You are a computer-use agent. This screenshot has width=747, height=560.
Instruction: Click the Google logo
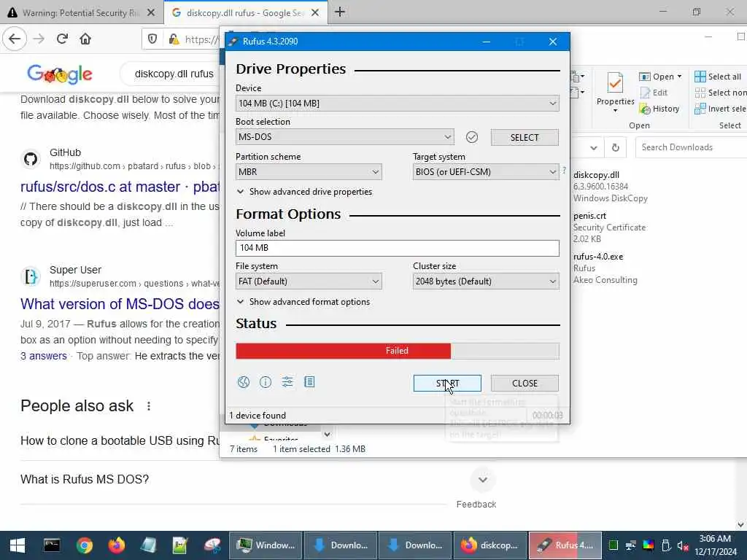click(60, 74)
